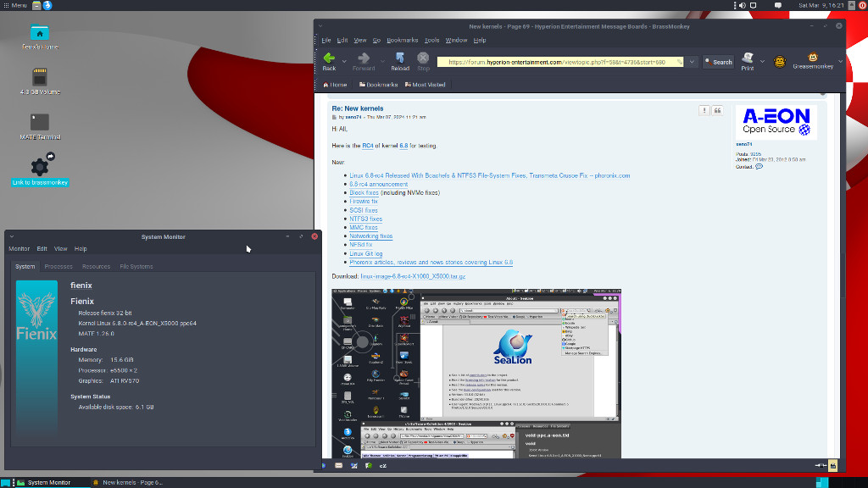Click the display/network tray icon
Viewport: 868px width, 488px height.
[754, 5]
